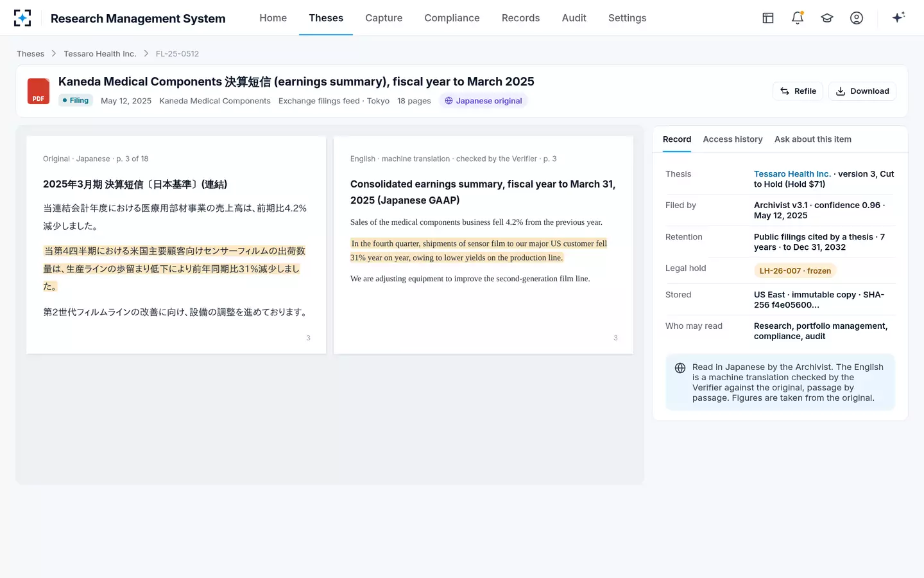Open Tessaro Health Inc. thesis link
This screenshot has height=578, width=924.
click(792, 174)
